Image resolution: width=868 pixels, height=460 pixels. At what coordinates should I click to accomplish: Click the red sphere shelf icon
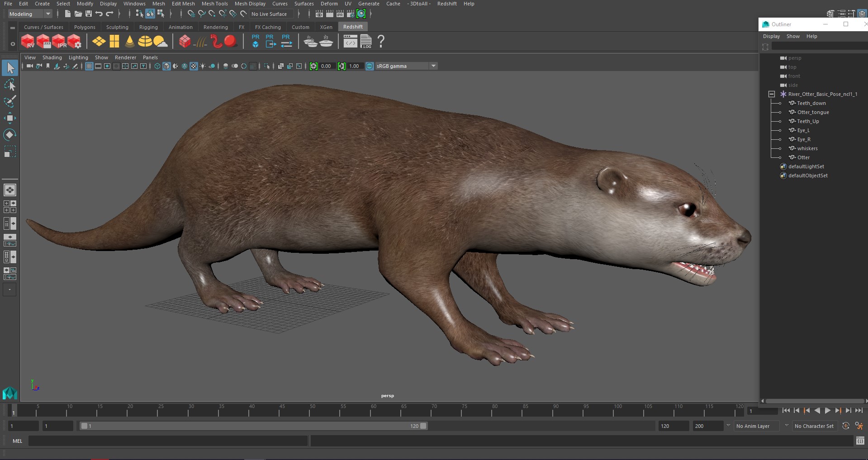click(231, 42)
